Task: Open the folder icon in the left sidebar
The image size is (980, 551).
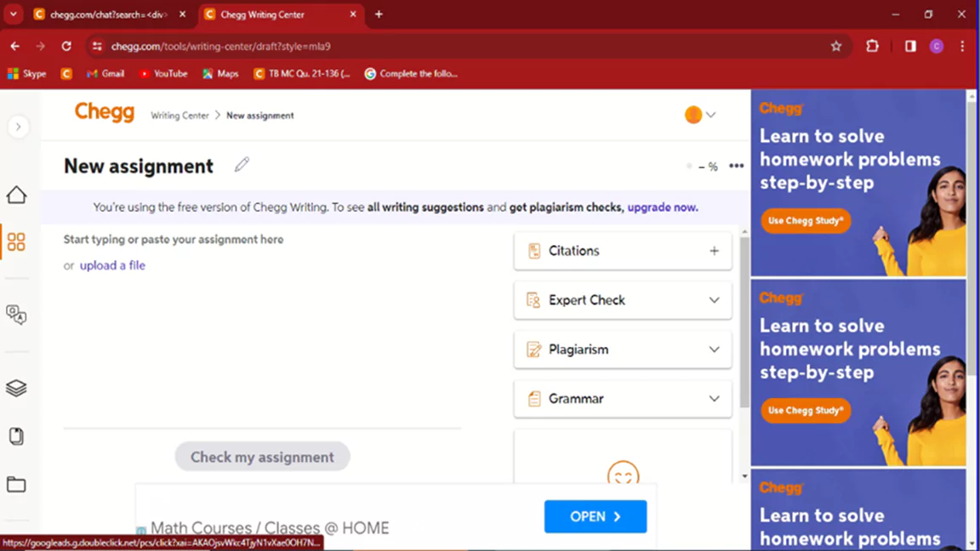Action: click(x=16, y=484)
